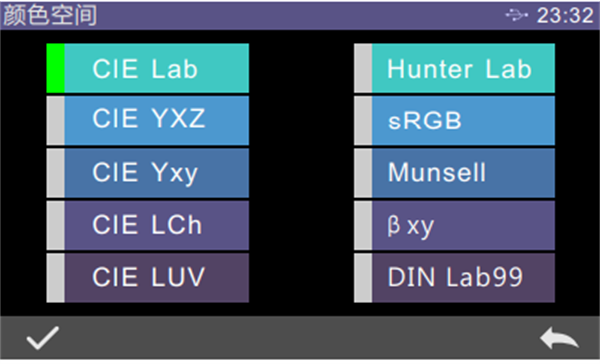Choose the Munsell color system
Screen dimensions: 600x364
tap(455, 173)
